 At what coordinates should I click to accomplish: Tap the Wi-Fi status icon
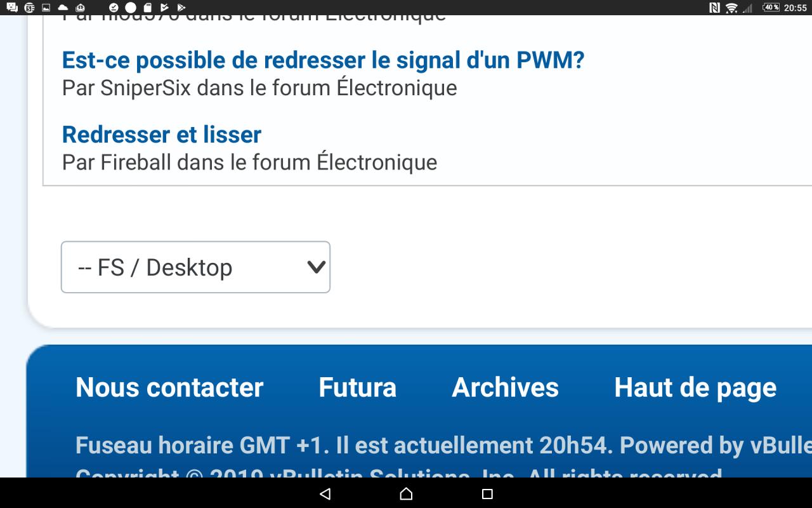tap(731, 8)
